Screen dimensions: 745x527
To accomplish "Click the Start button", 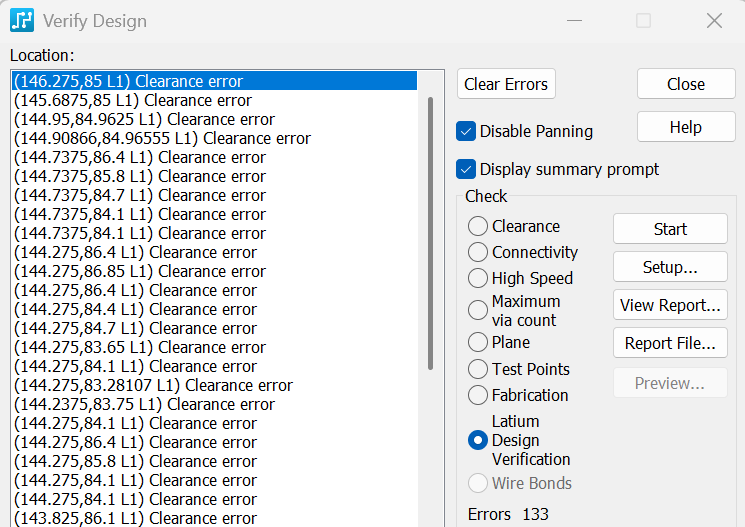I will (x=670, y=228).
